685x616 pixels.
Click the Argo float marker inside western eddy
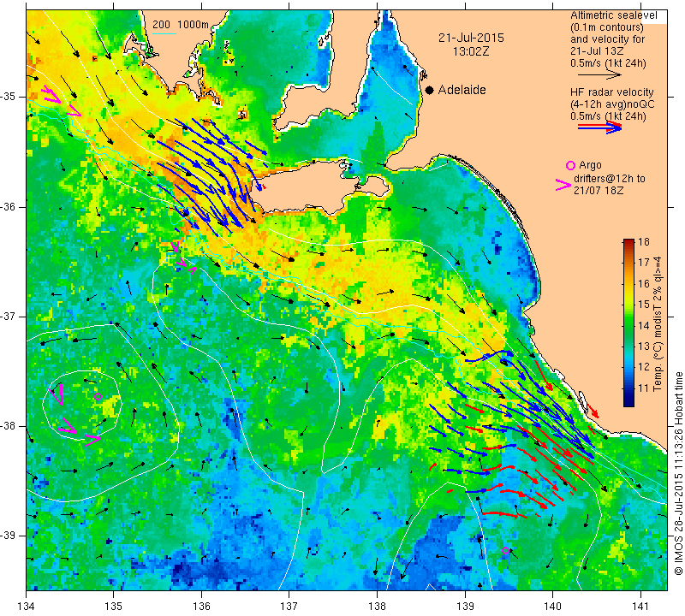[98, 396]
